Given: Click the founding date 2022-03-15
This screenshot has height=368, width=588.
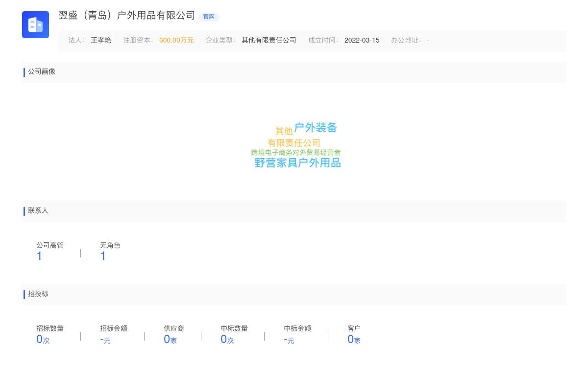Looking at the screenshot, I should pyautogui.click(x=362, y=41).
